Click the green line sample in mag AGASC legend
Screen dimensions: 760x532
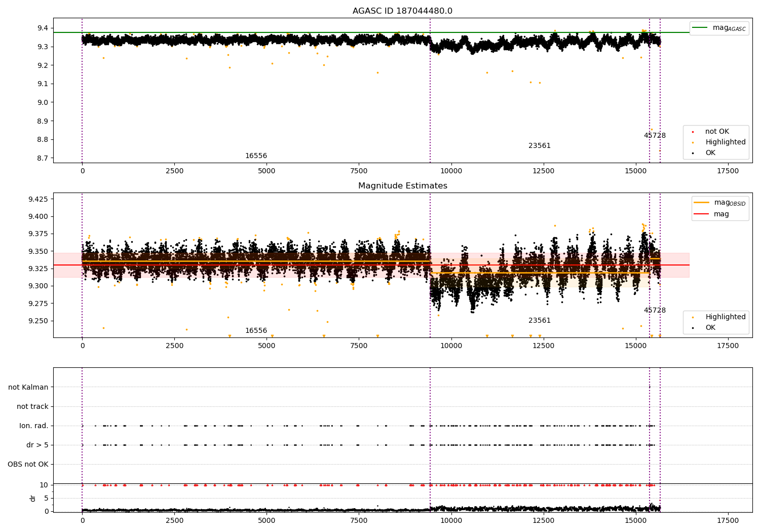click(x=700, y=28)
